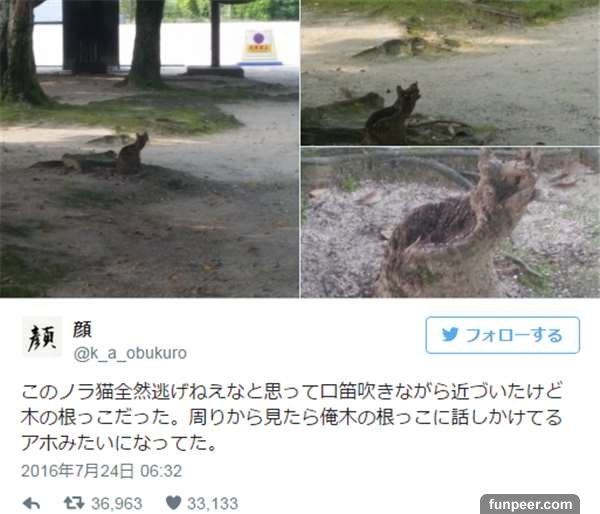This screenshot has height=514, width=600.
Task: Open the 顔 profile avatar
Action: tap(42, 336)
